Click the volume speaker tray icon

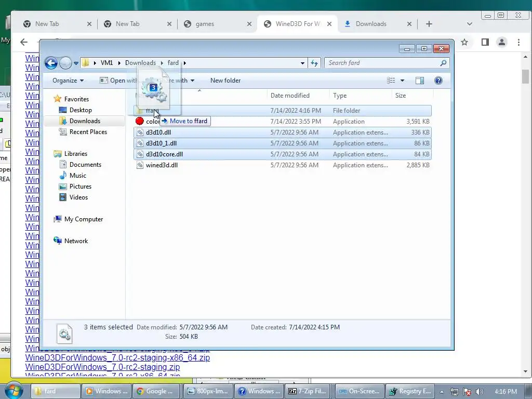(x=480, y=392)
